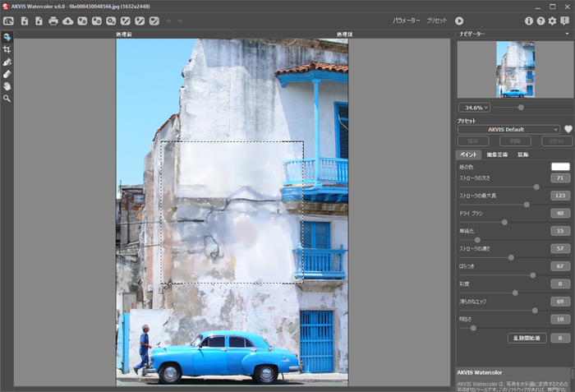Click the 彩度 saturation slider
Image resolution: width=575 pixels, height=392 pixels.
[513, 293]
